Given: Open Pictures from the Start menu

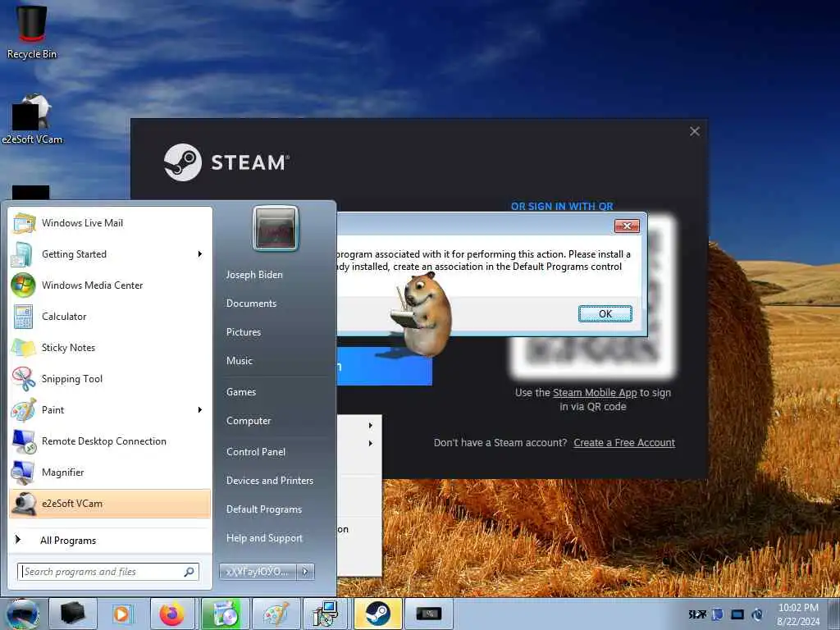Looking at the screenshot, I should pyautogui.click(x=244, y=332).
